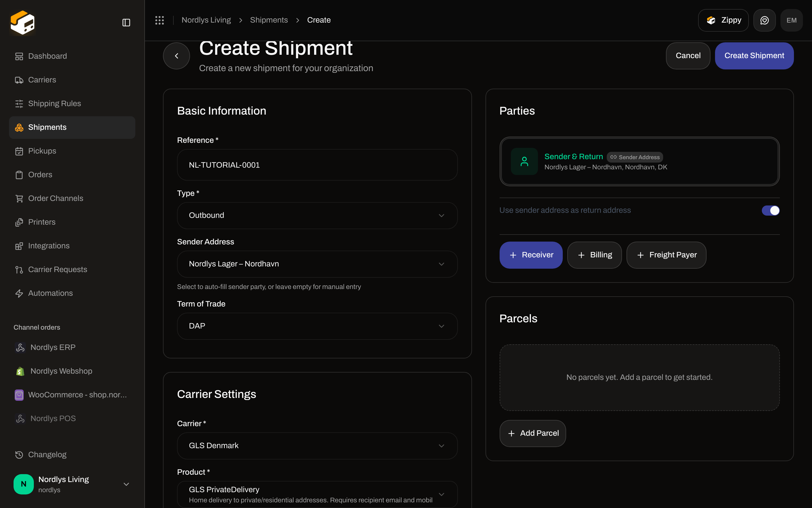The image size is (812, 508).
Task: Click the app logo in the sidebar
Action: click(x=23, y=23)
